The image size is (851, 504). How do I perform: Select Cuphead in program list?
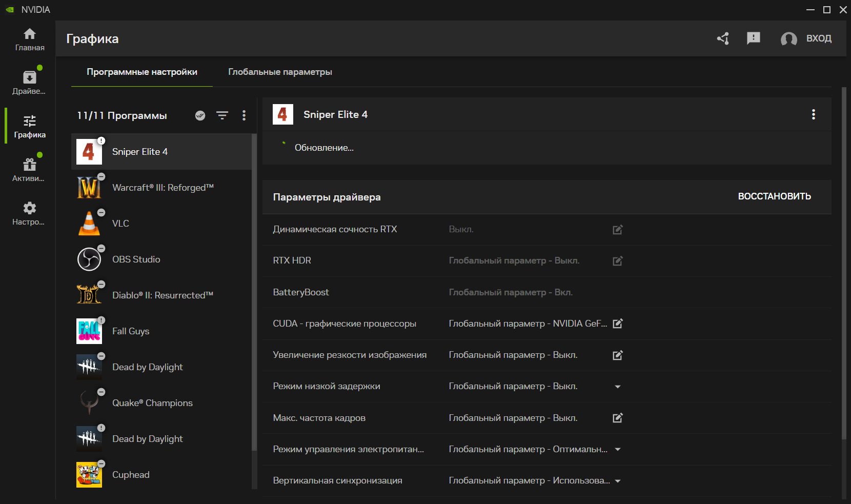coord(161,475)
